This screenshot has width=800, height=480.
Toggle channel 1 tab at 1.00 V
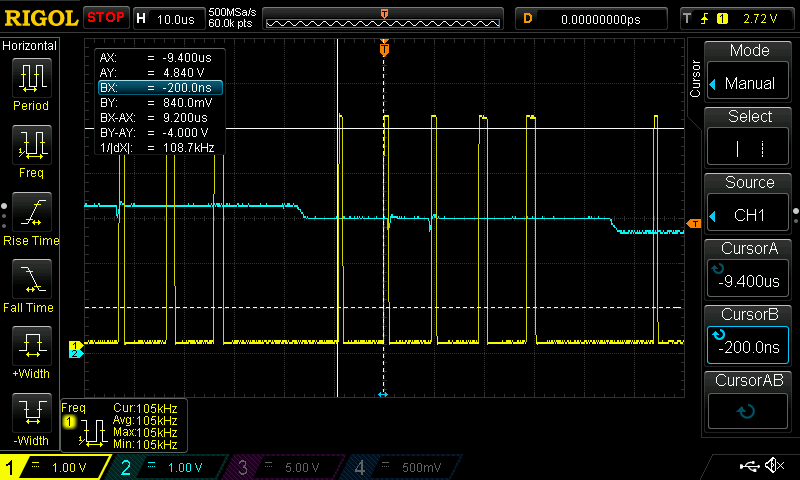tap(56, 467)
